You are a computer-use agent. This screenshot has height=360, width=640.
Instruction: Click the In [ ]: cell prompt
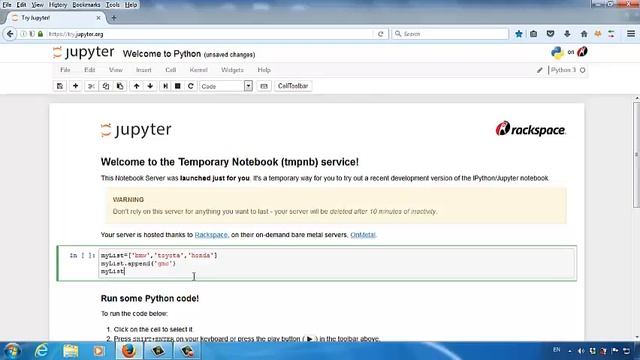[82, 256]
